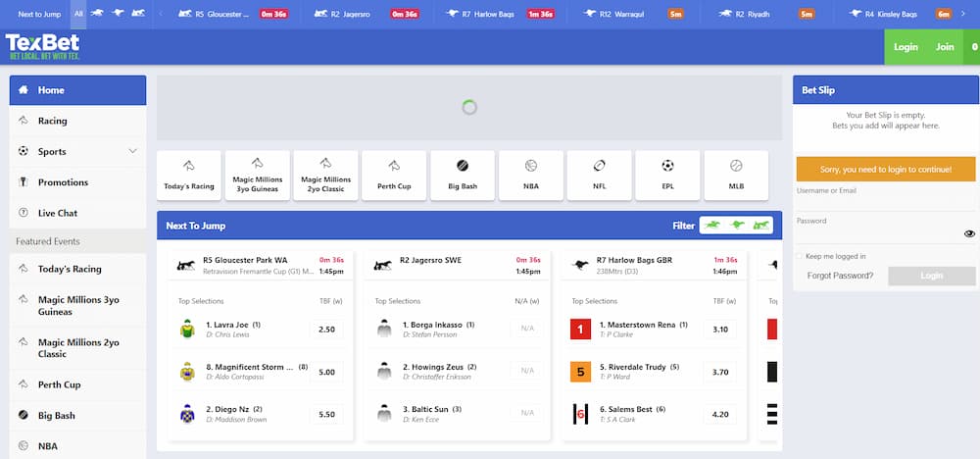
Task: Select the All filter in Next to Jump bar
Action: [78, 14]
